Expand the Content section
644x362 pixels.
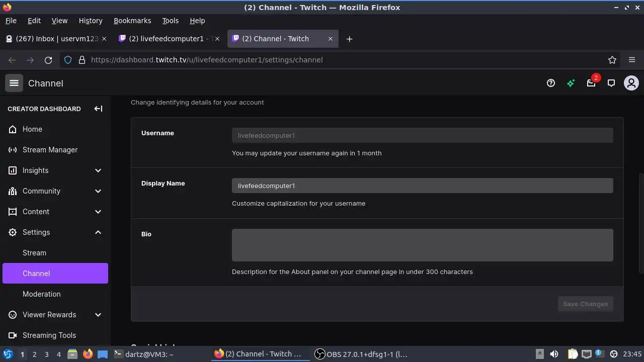[55, 212]
